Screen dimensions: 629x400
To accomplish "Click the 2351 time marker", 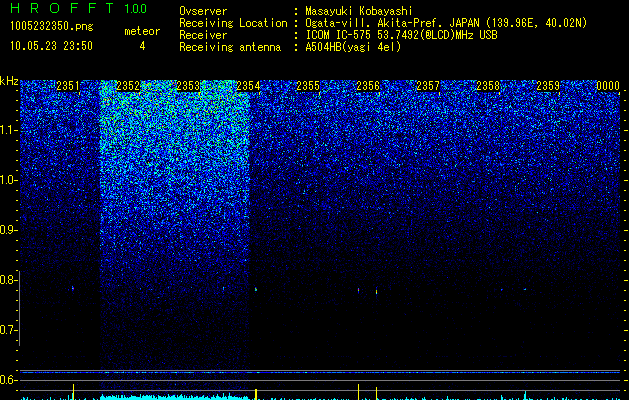I will pyautogui.click(x=68, y=86).
